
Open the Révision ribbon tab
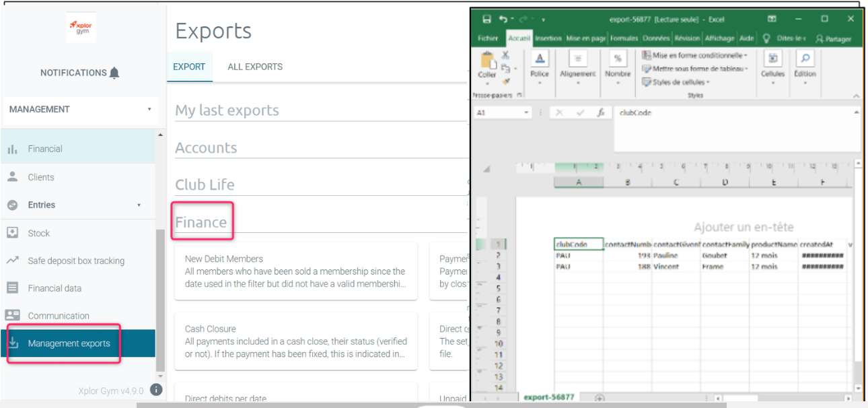pos(687,38)
